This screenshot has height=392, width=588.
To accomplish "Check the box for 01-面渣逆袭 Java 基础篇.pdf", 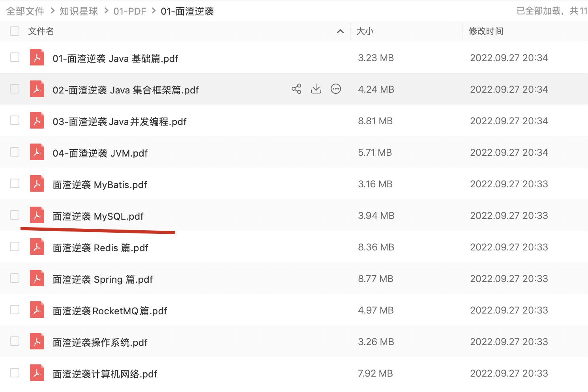I will coord(15,57).
